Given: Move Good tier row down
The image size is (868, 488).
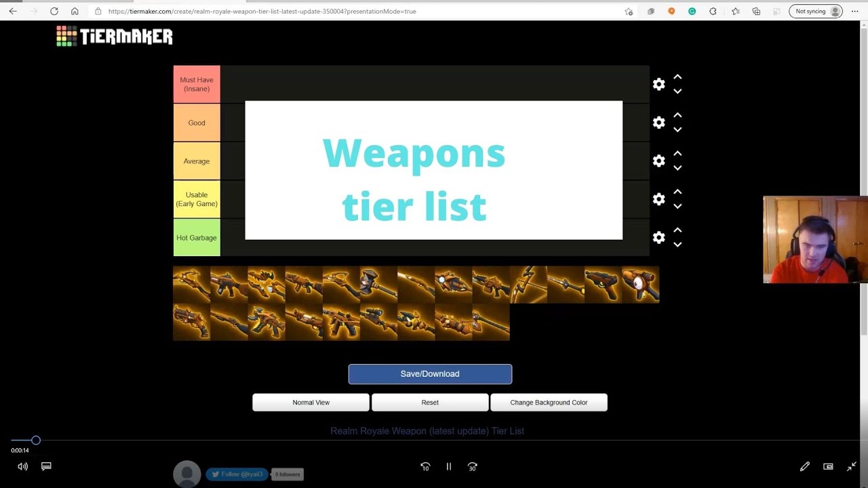Looking at the screenshot, I should 677,129.
